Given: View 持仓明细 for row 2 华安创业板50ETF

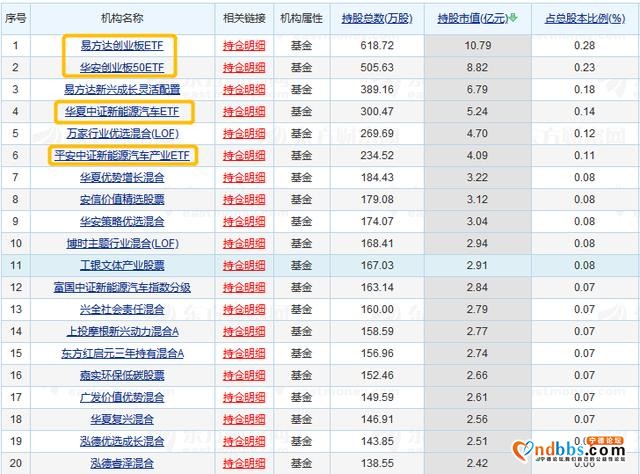Looking at the screenshot, I should click(x=244, y=67).
